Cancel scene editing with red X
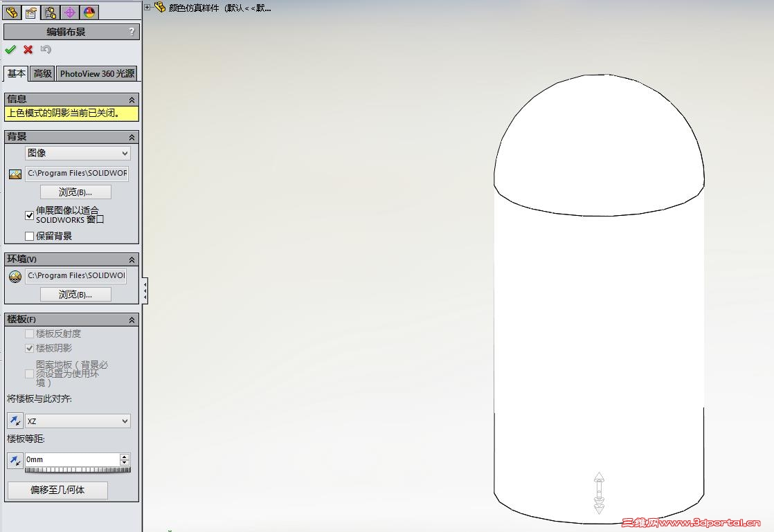The image size is (774, 532). click(28, 50)
